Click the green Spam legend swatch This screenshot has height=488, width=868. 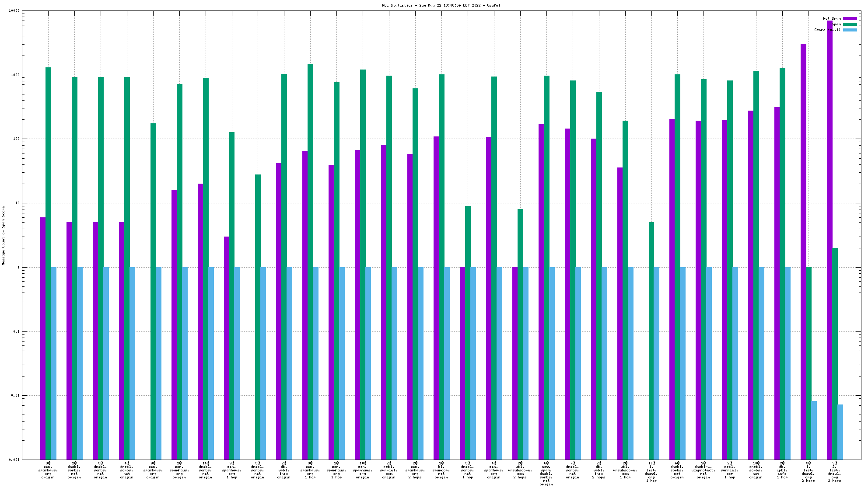click(850, 24)
